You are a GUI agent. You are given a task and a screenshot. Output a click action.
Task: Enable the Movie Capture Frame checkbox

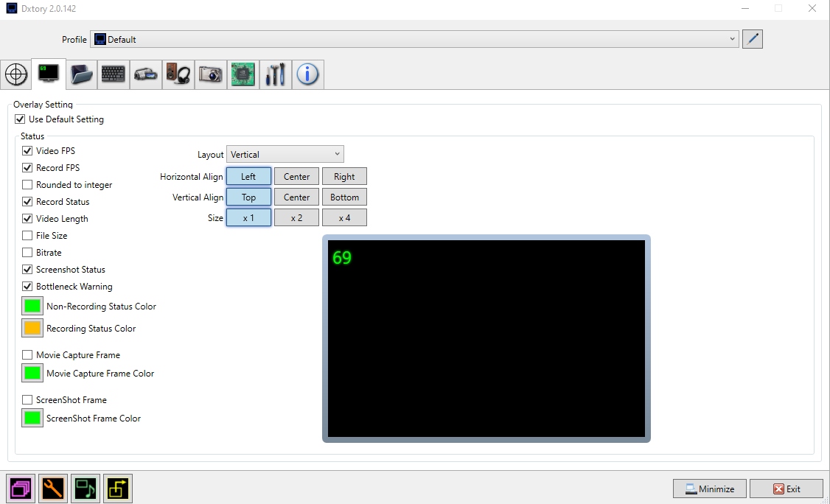point(27,354)
